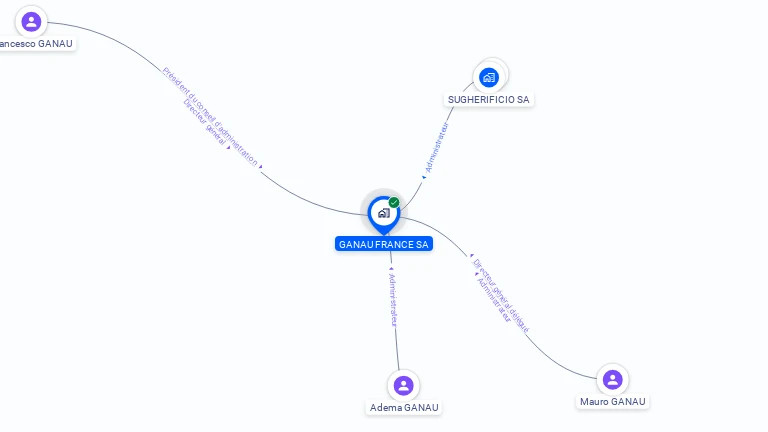
Task: Click the Président du conseil d'administration edge label
Action: [x=210, y=117]
